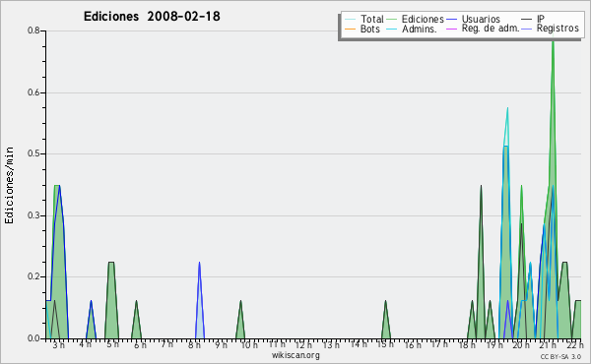Click the '17 h' x-axis label
Viewport: 591px width, 364px height.
pos(439,344)
